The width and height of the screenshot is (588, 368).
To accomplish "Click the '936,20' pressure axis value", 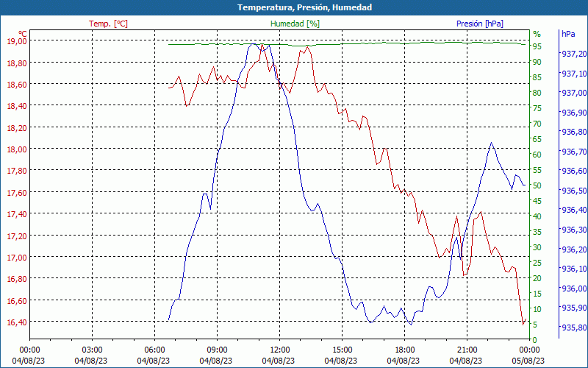I will [574, 250].
